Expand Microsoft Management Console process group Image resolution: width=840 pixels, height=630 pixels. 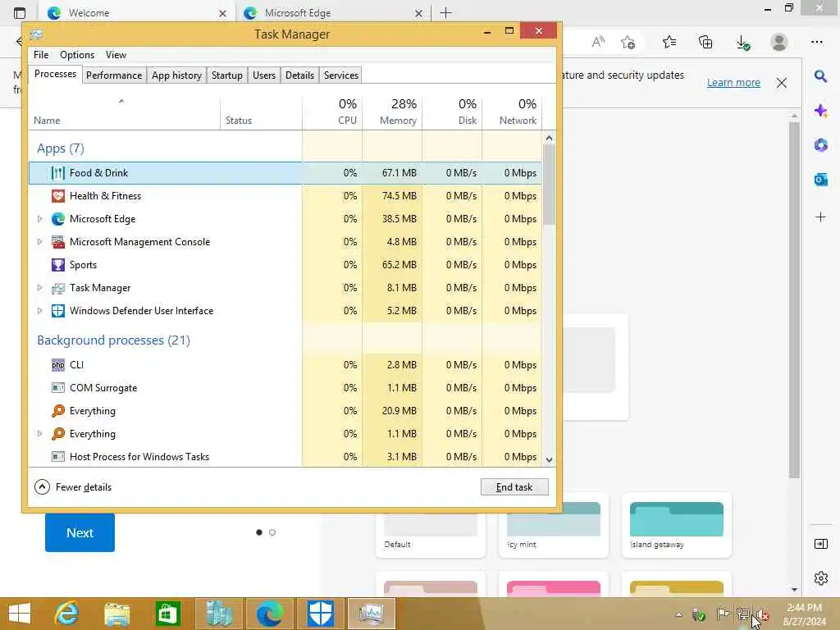39,242
